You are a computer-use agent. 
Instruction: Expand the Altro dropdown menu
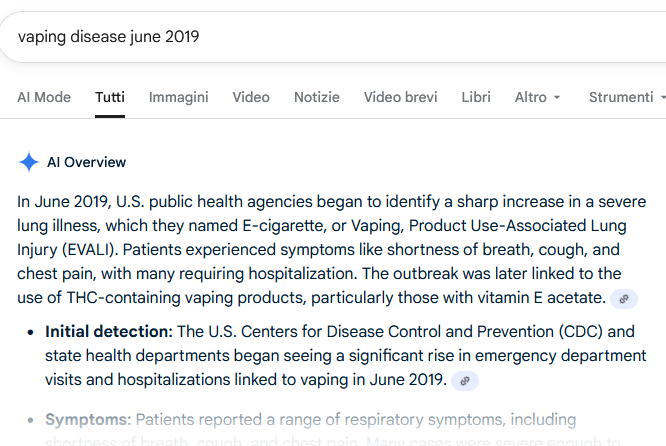click(537, 97)
